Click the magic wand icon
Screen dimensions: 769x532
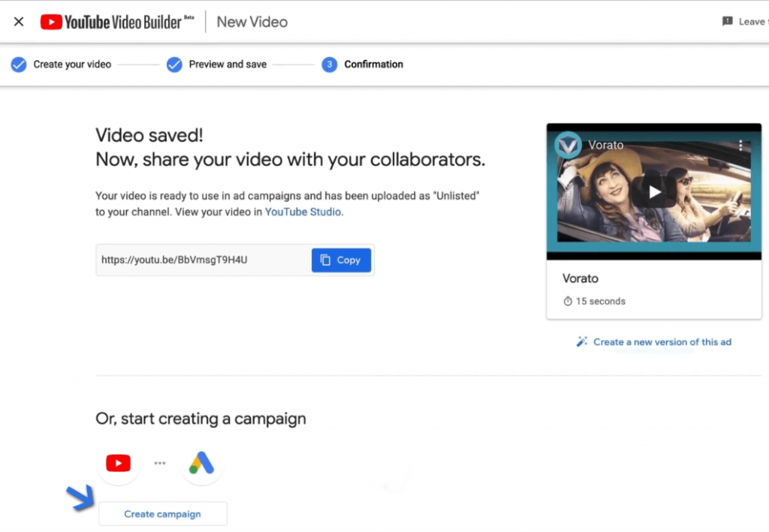coord(582,341)
